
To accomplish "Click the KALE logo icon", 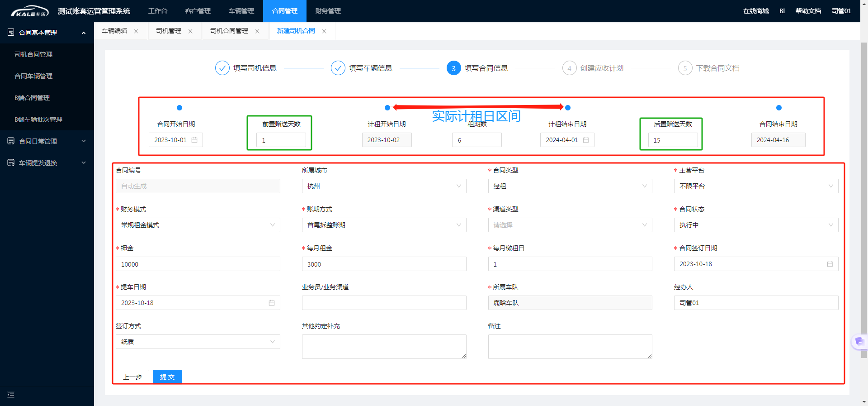I will (x=29, y=11).
